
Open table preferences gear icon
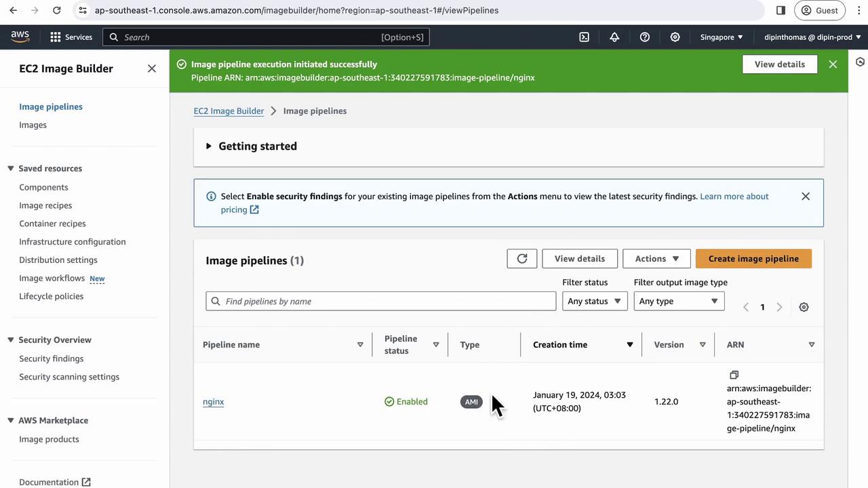coord(804,307)
